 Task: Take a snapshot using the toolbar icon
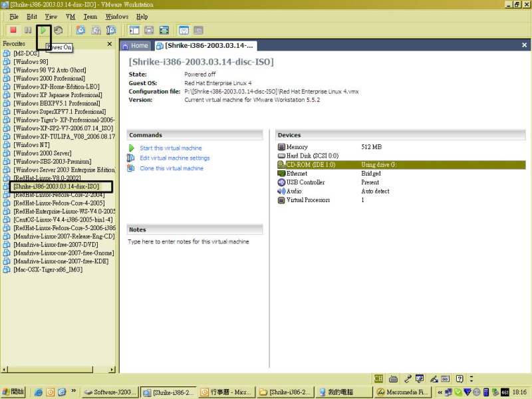[x=80, y=30]
